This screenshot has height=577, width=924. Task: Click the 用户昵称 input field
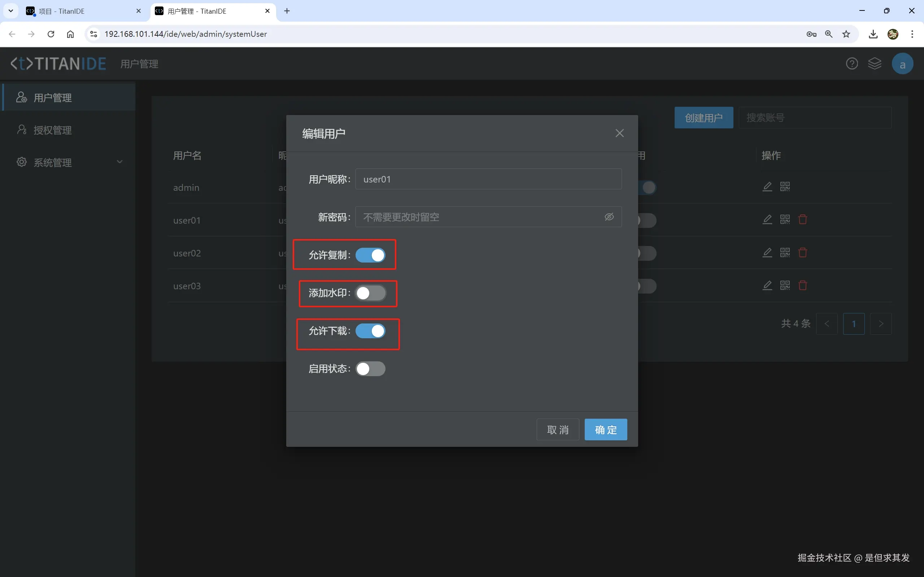point(488,179)
